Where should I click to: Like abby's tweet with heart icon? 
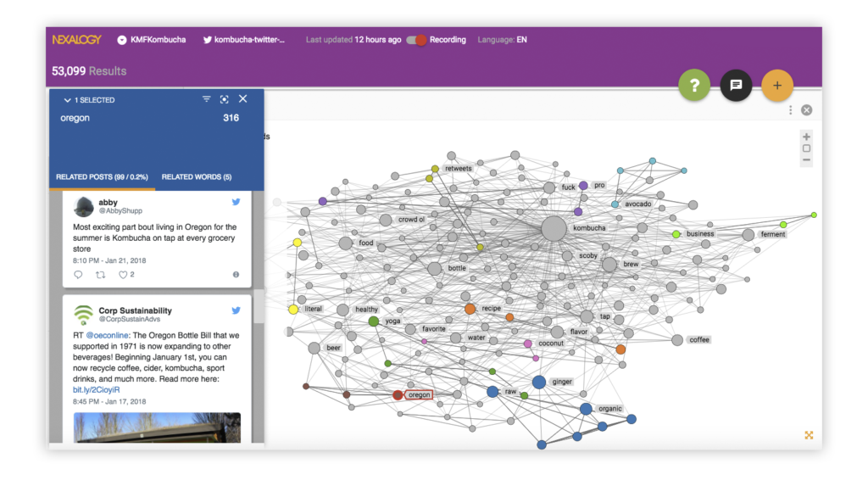pos(123,275)
